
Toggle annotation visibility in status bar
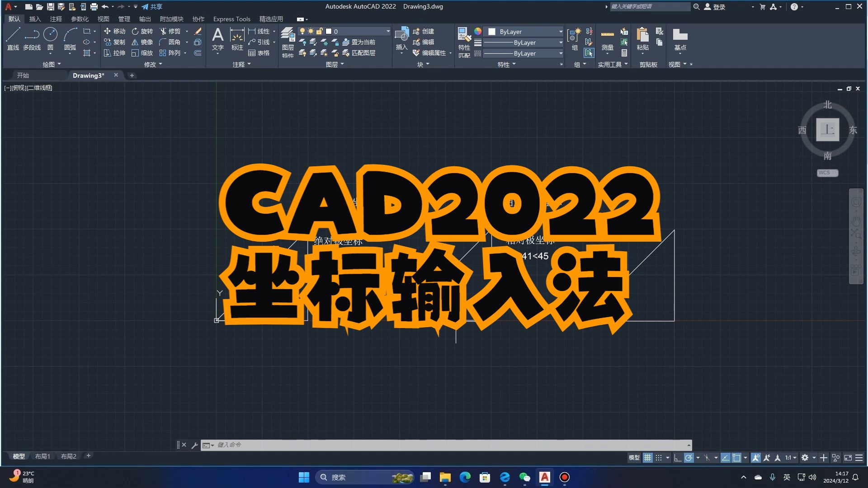[x=756, y=458]
